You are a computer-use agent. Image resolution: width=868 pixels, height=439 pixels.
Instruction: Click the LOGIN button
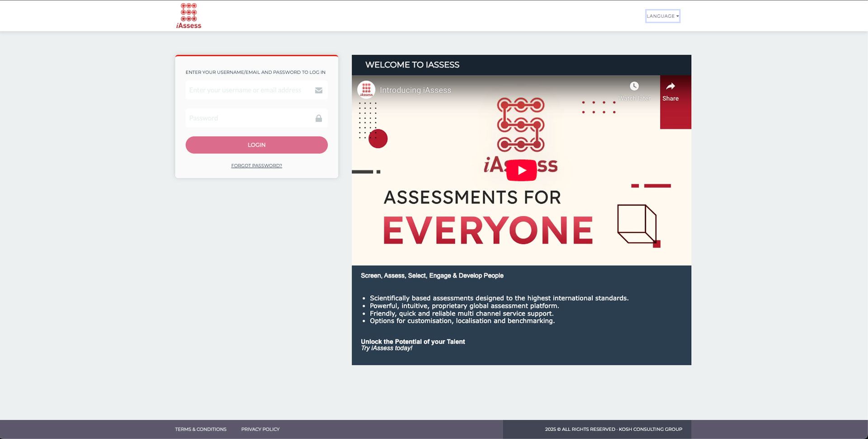click(x=256, y=145)
